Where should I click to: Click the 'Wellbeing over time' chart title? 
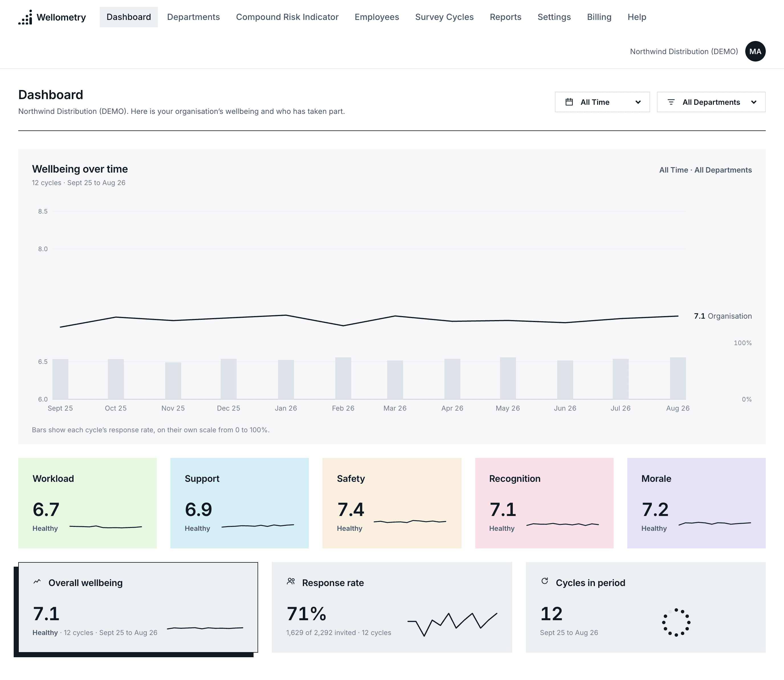coord(80,169)
